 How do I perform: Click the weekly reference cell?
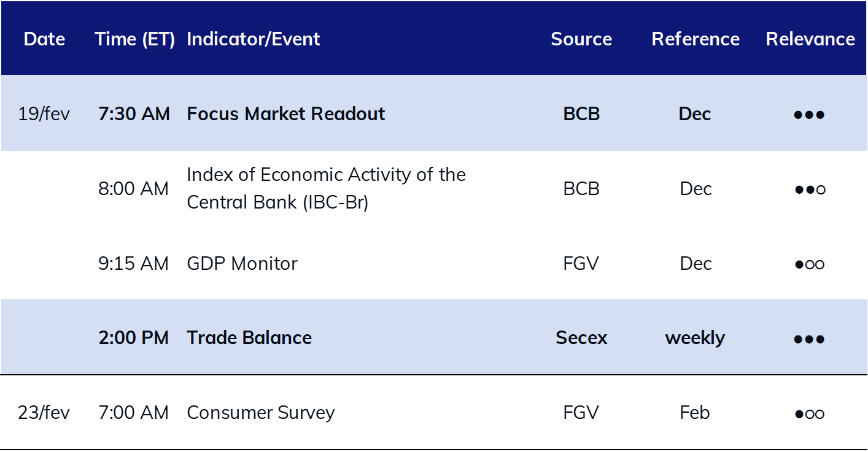[695, 338]
